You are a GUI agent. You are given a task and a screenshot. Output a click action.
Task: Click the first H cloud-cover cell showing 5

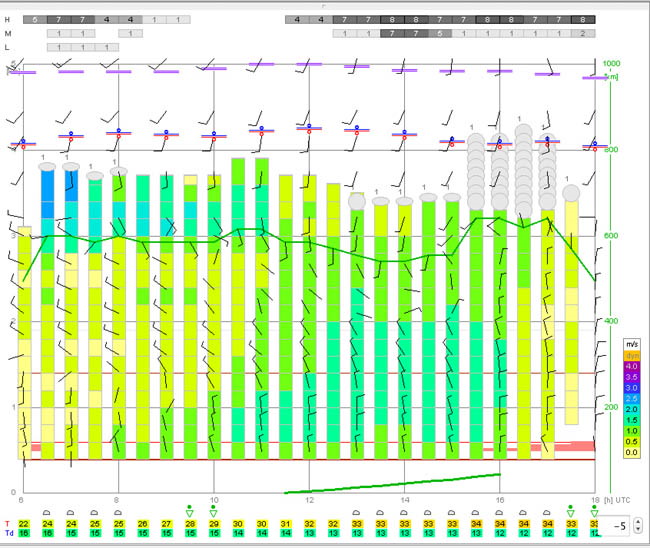pos(35,19)
